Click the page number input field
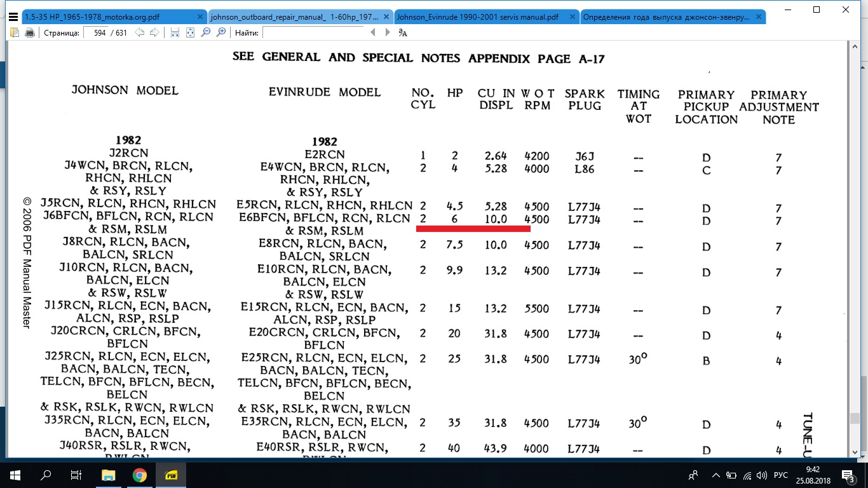 coord(95,32)
